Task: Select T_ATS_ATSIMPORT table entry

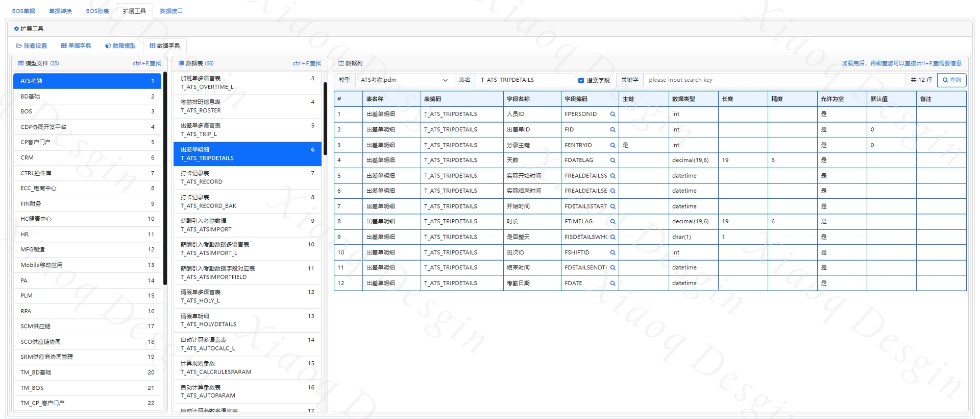Action: [x=248, y=225]
